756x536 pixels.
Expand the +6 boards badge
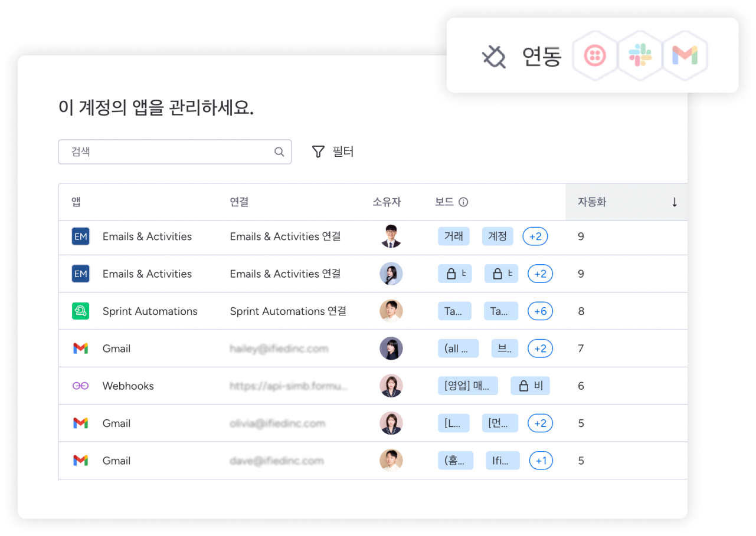click(540, 311)
